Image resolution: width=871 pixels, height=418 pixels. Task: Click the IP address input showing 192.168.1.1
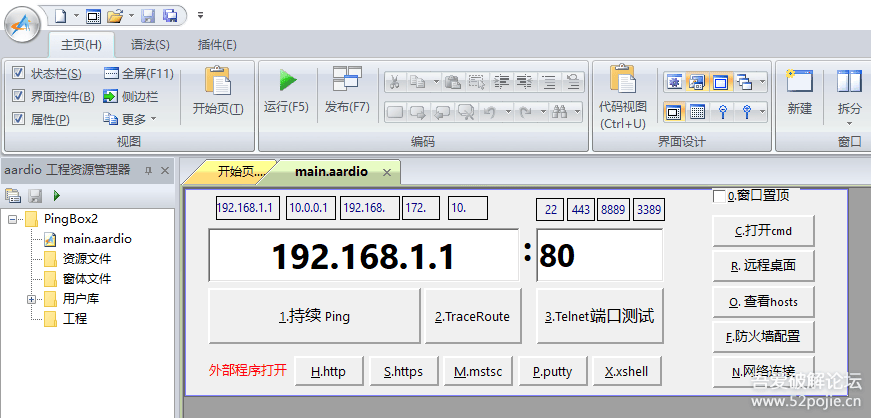pyautogui.click(x=364, y=256)
